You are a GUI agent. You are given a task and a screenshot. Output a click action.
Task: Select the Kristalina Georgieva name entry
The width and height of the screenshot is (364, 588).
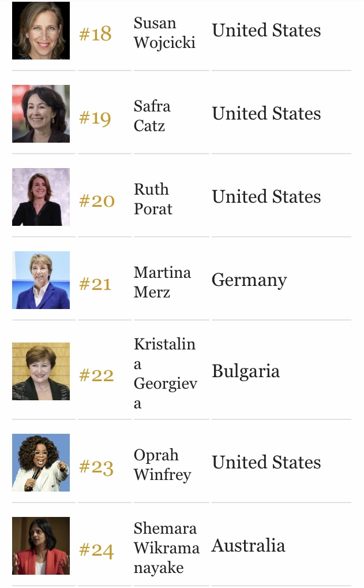165,374
